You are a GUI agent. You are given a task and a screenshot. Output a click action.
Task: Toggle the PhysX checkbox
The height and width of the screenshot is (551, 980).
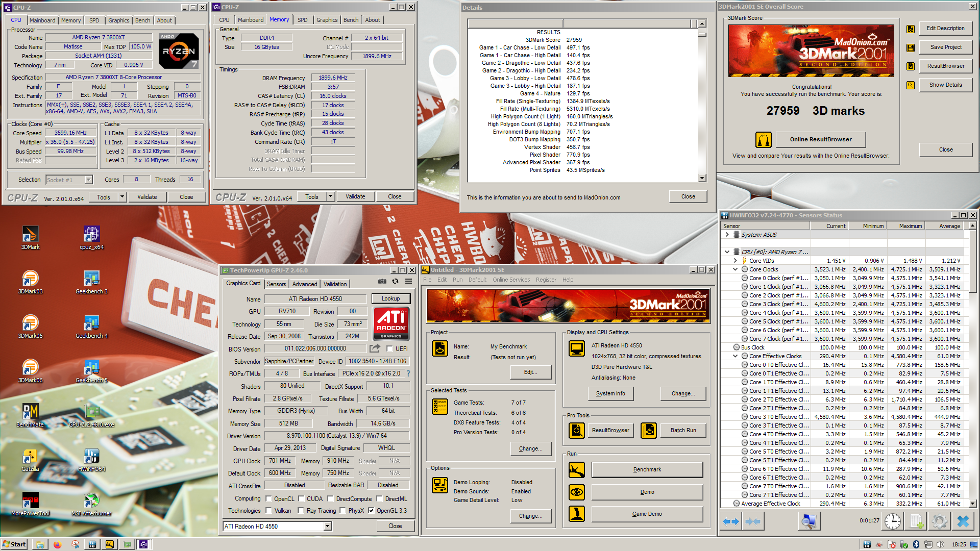[342, 511]
